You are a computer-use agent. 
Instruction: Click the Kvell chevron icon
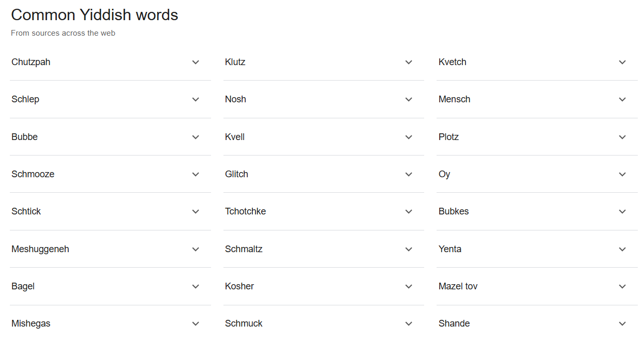click(x=409, y=137)
